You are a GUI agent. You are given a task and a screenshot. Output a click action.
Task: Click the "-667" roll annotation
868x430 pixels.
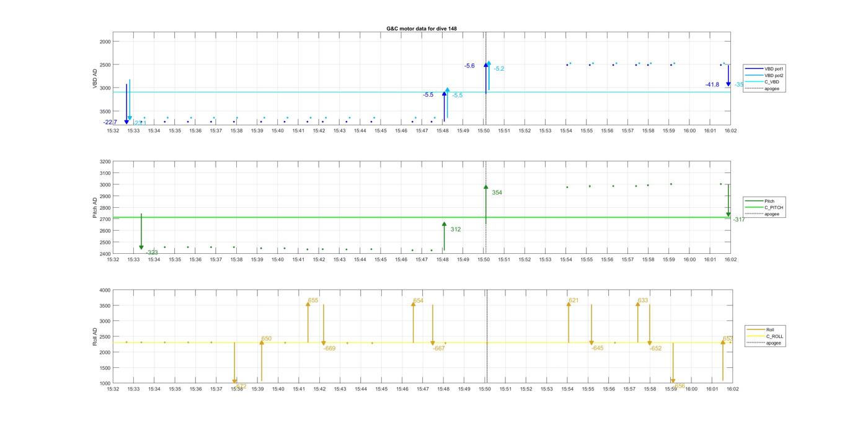439,349
